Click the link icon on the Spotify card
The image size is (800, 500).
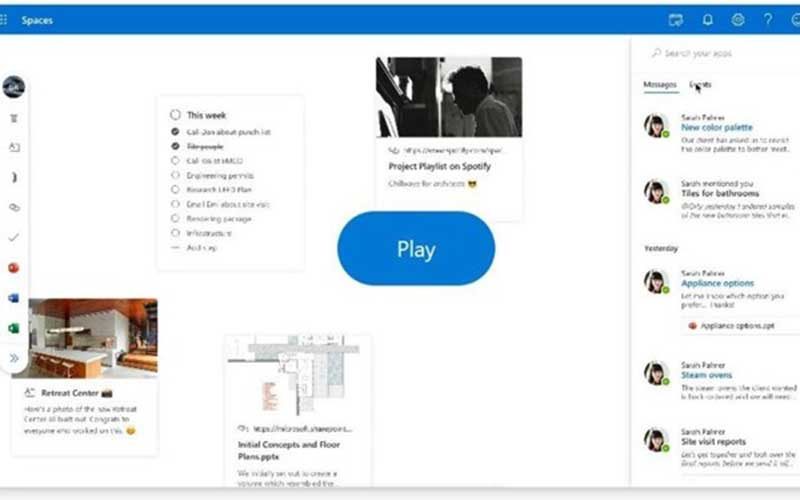click(x=393, y=151)
